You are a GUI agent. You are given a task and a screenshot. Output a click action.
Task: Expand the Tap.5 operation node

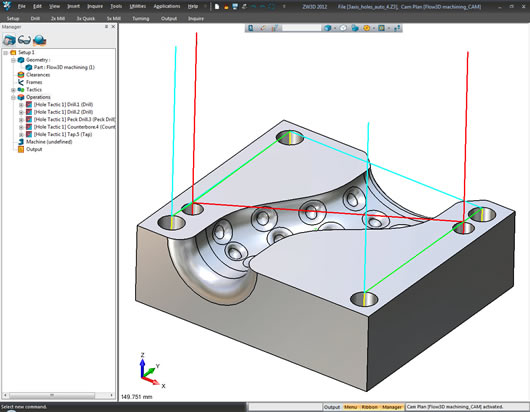pyautogui.click(x=21, y=135)
